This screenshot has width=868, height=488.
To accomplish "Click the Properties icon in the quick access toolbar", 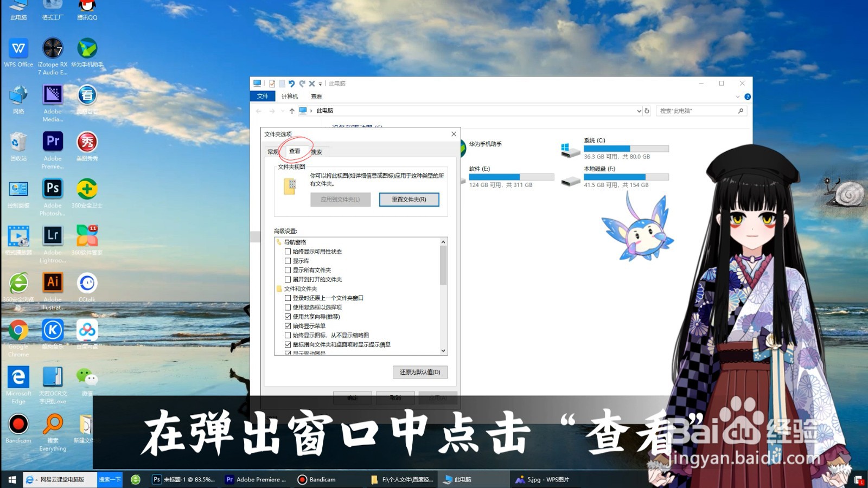I will pyautogui.click(x=272, y=84).
